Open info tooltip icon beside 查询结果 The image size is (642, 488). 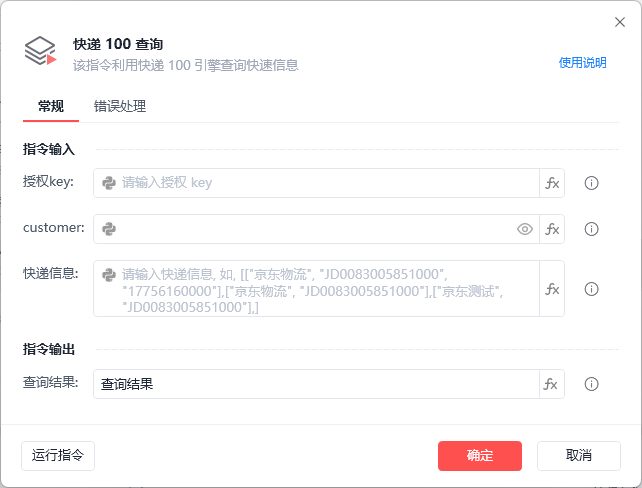[591, 384]
